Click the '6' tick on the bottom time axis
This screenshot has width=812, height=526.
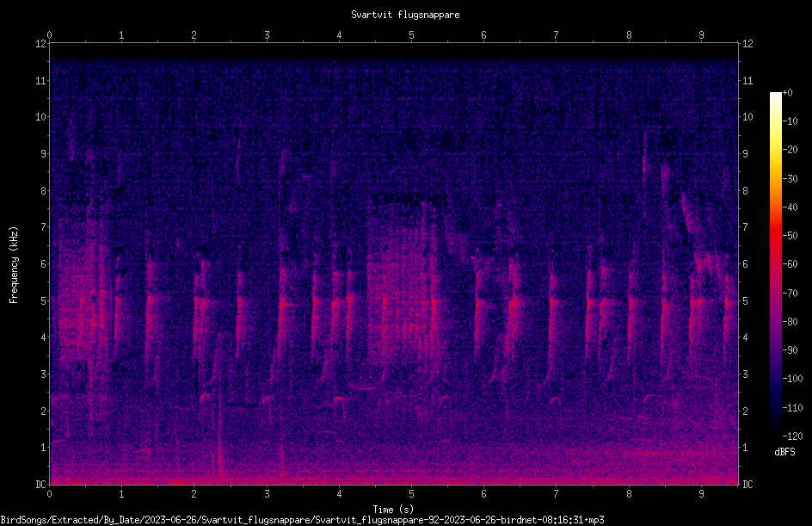(x=483, y=494)
